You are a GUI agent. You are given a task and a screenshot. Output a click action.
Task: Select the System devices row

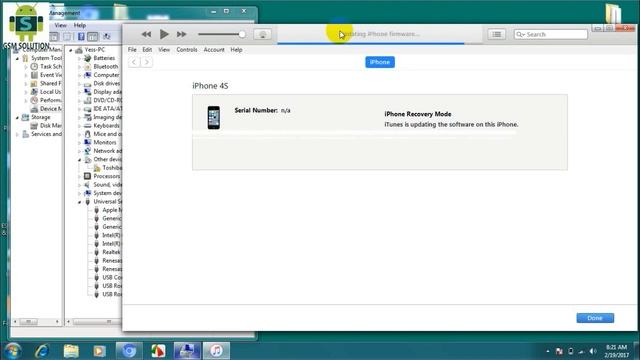tap(103, 193)
